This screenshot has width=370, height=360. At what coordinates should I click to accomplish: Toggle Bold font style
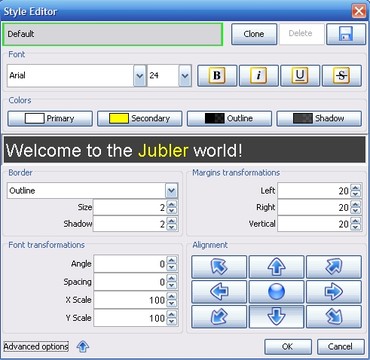(x=217, y=76)
